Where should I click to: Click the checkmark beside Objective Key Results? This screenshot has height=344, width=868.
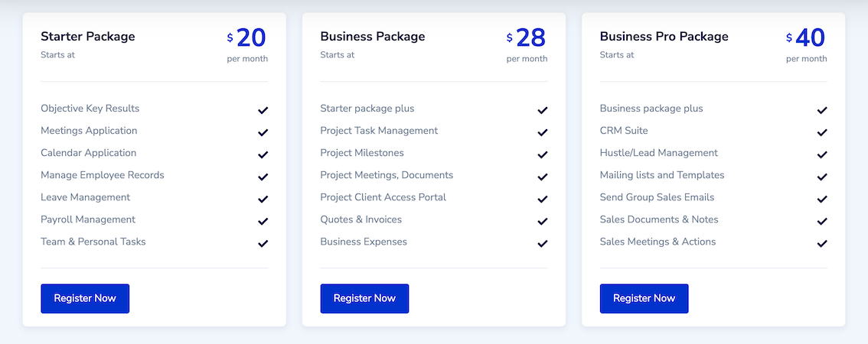(x=263, y=110)
